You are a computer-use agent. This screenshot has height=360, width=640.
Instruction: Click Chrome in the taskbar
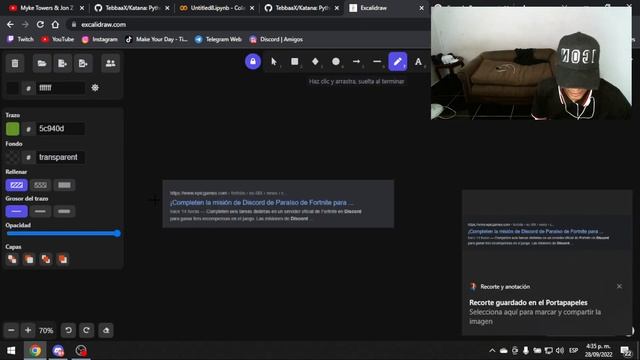tap(35, 351)
